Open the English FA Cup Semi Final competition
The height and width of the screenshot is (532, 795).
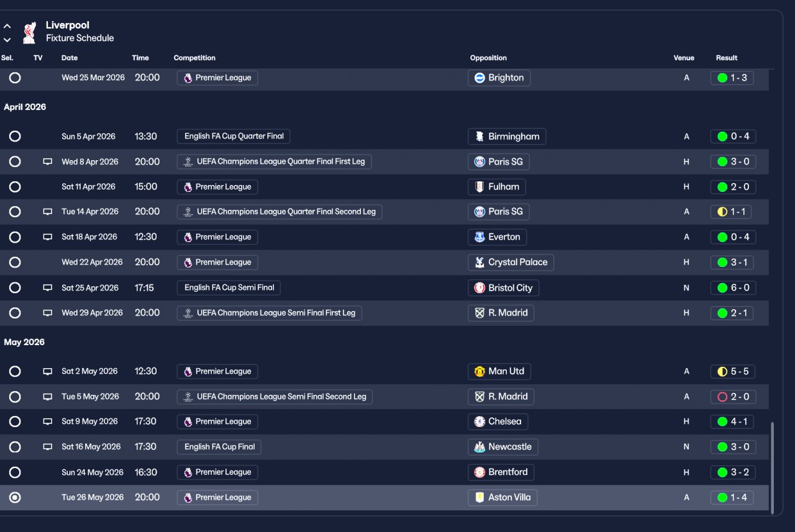229,288
